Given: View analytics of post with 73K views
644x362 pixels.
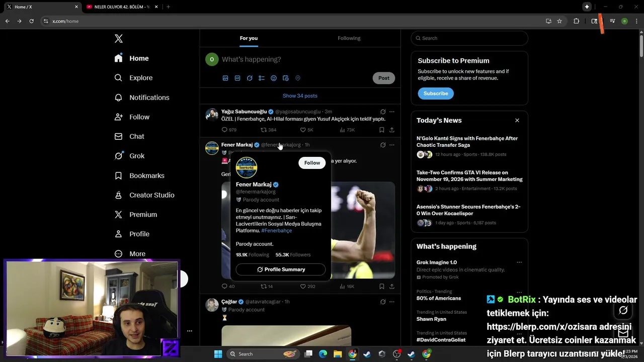Looking at the screenshot, I should click(x=347, y=130).
